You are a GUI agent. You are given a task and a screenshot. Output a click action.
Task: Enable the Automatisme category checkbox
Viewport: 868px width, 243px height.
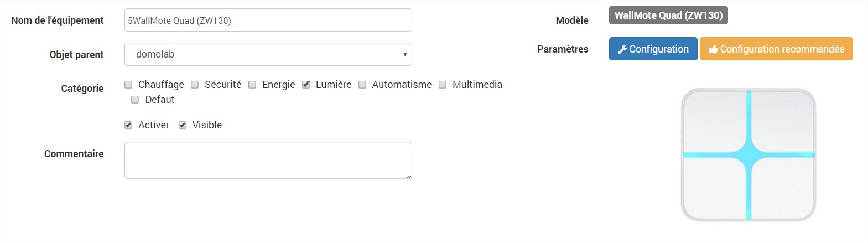pyautogui.click(x=362, y=85)
